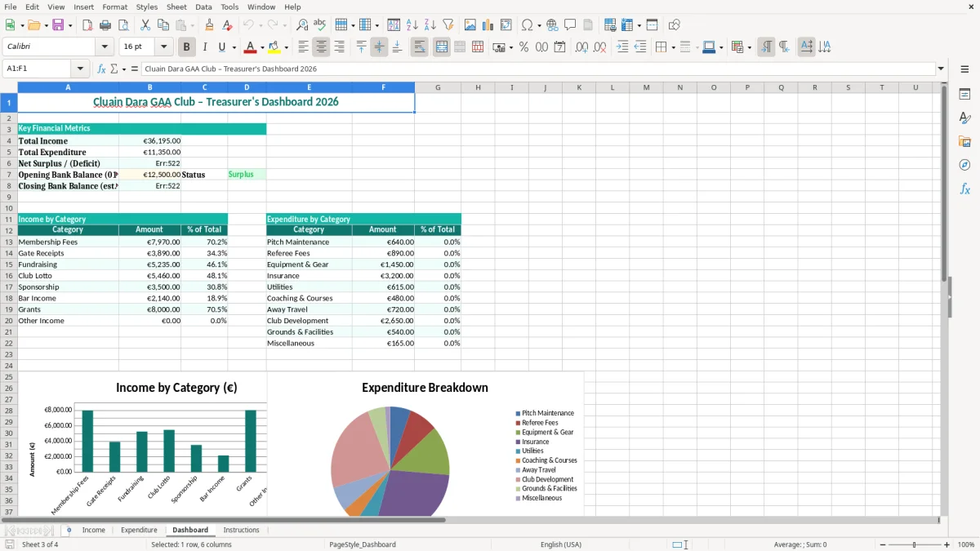Toggle Bold formatting
The height and width of the screenshot is (551, 980).
coord(187,47)
